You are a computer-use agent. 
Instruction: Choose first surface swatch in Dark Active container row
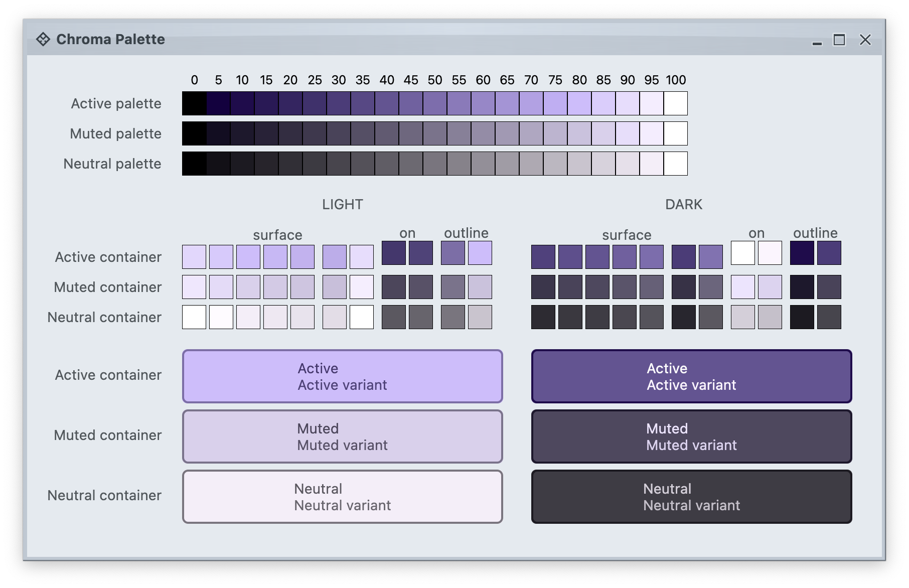point(543,257)
